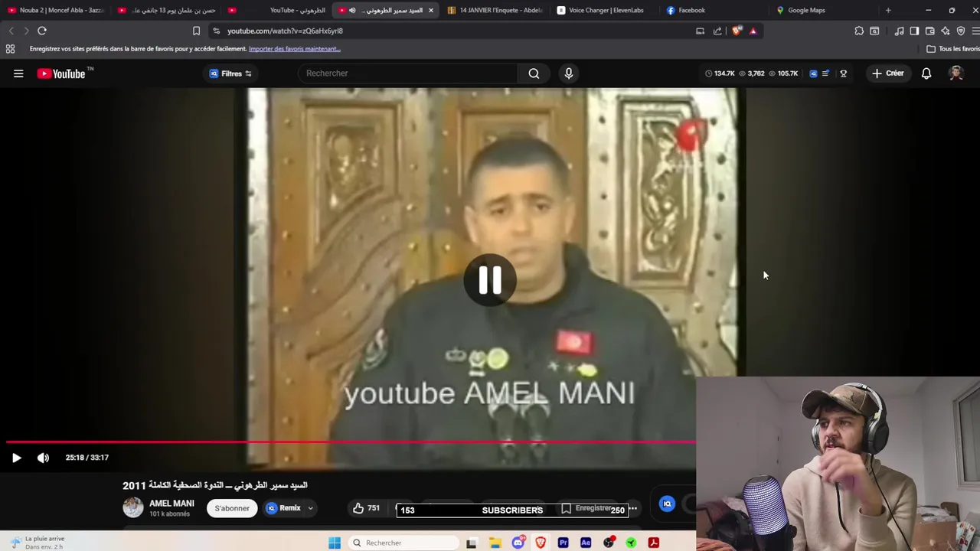Open the more actions three-dot menu

click(632, 508)
